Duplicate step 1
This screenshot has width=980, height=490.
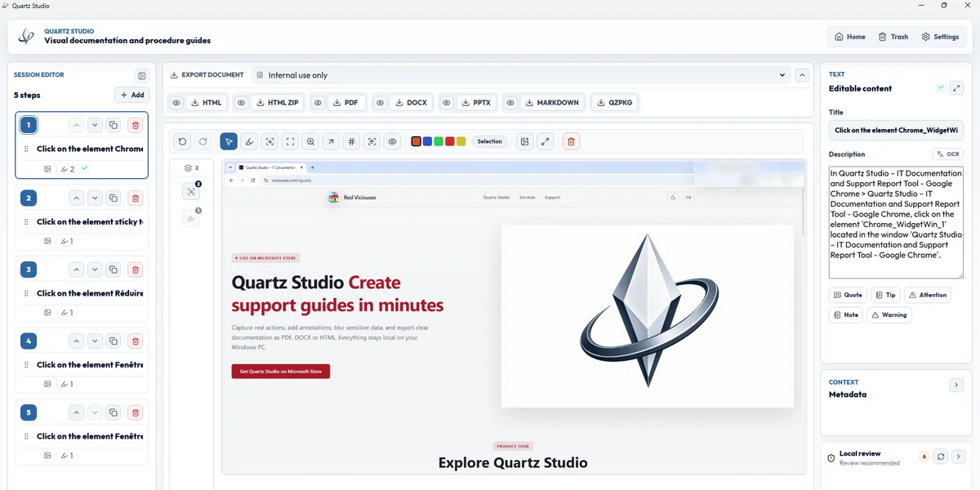pyautogui.click(x=114, y=125)
